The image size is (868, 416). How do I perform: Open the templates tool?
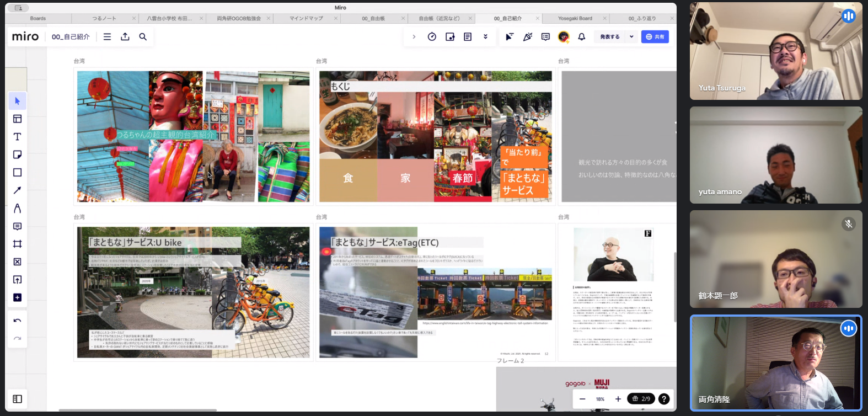pyautogui.click(x=17, y=119)
